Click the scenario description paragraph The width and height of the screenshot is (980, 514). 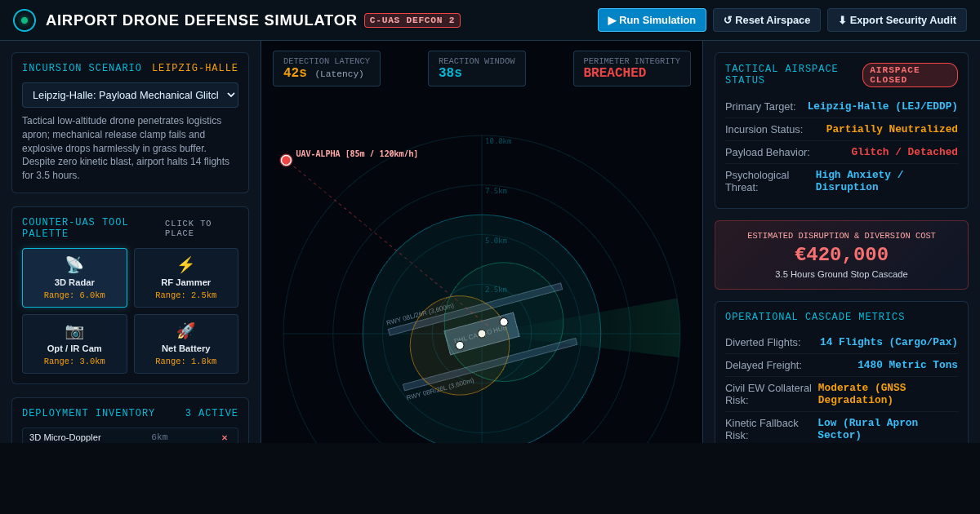[130, 148]
